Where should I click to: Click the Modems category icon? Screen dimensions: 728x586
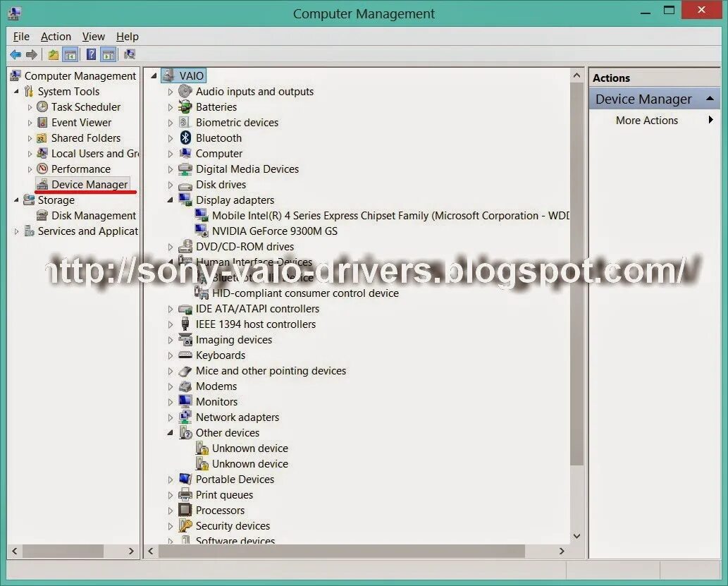pyautogui.click(x=185, y=386)
